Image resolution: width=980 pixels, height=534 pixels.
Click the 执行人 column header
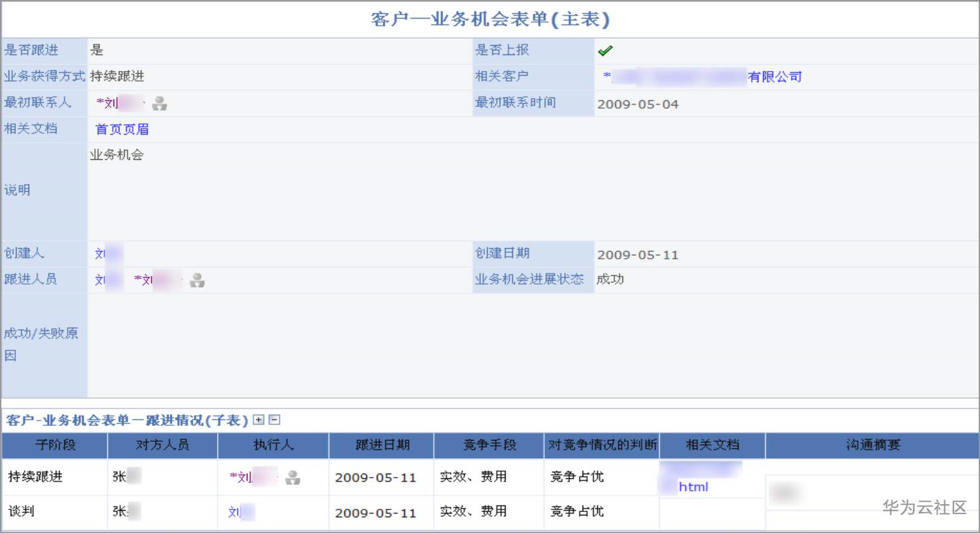click(x=273, y=445)
